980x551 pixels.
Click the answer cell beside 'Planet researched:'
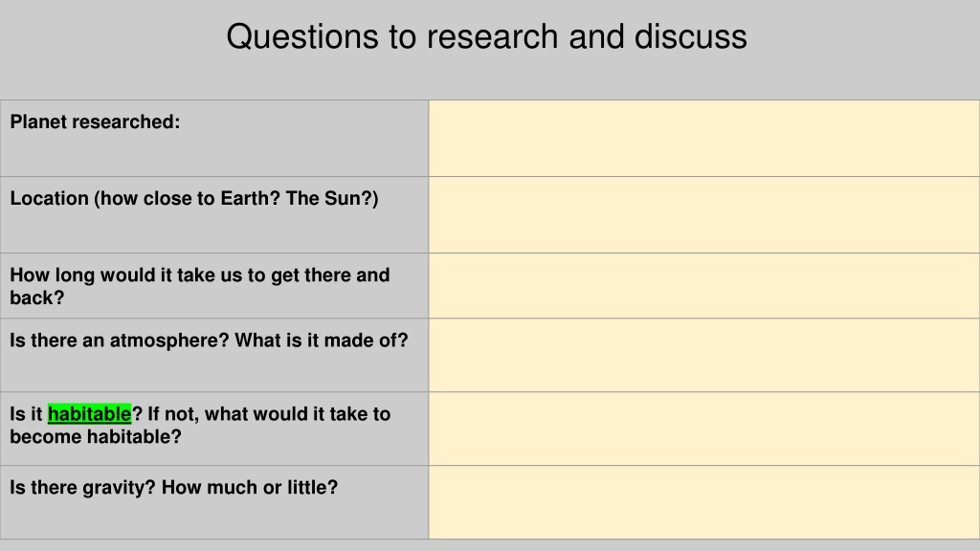703,138
